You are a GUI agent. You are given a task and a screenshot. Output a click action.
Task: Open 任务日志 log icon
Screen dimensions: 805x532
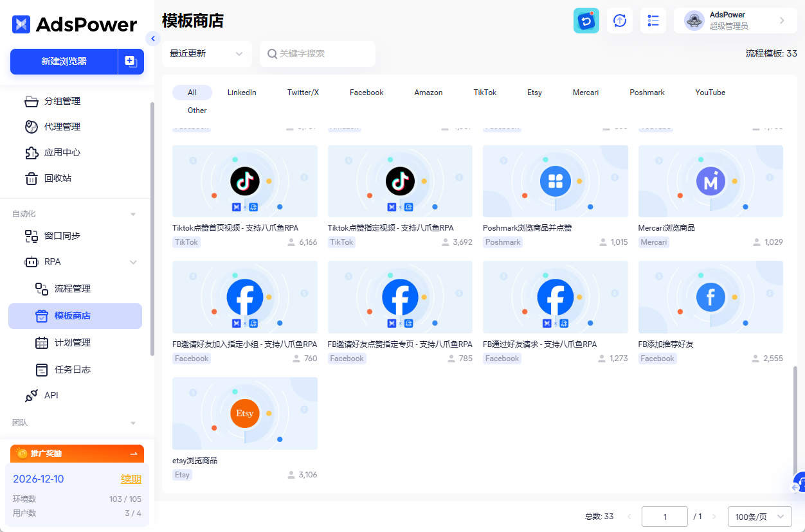coord(42,369)
